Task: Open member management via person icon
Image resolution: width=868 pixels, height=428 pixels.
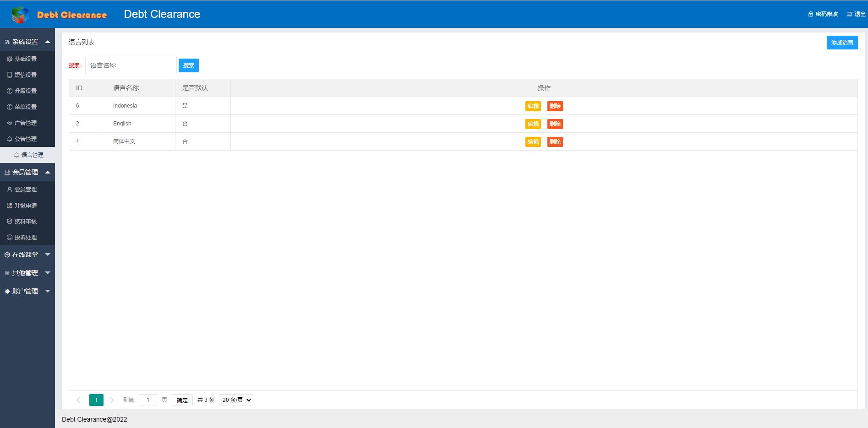Action: click(10, 190)
